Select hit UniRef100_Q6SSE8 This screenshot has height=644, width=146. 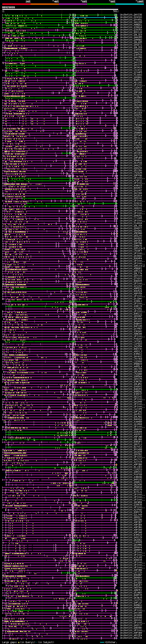[x=131, y=113]
